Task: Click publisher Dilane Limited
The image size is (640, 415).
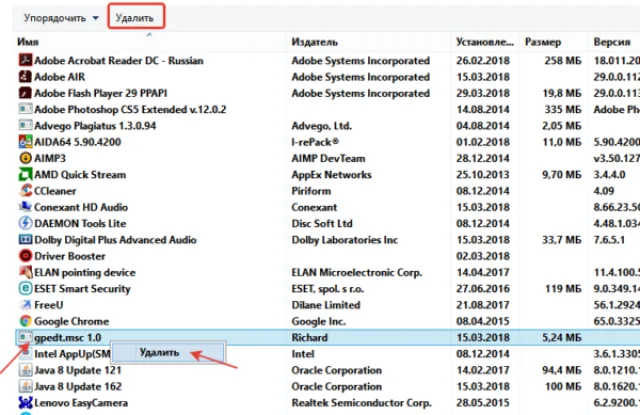Action: pyautogui.click(x=326, y=305)
